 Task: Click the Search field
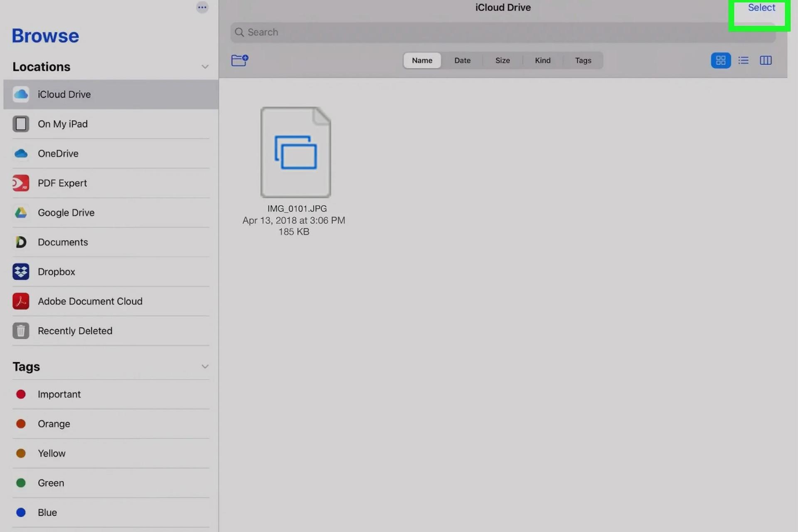point(502,32)
